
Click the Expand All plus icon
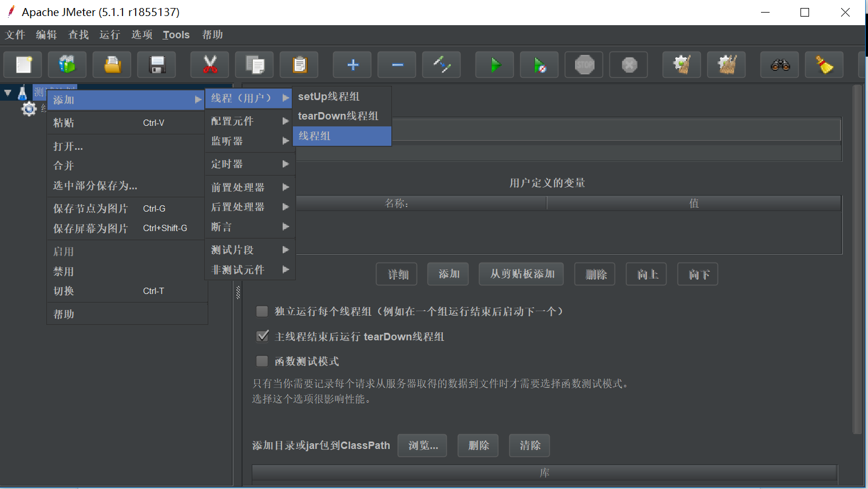(x=352, y=65)
